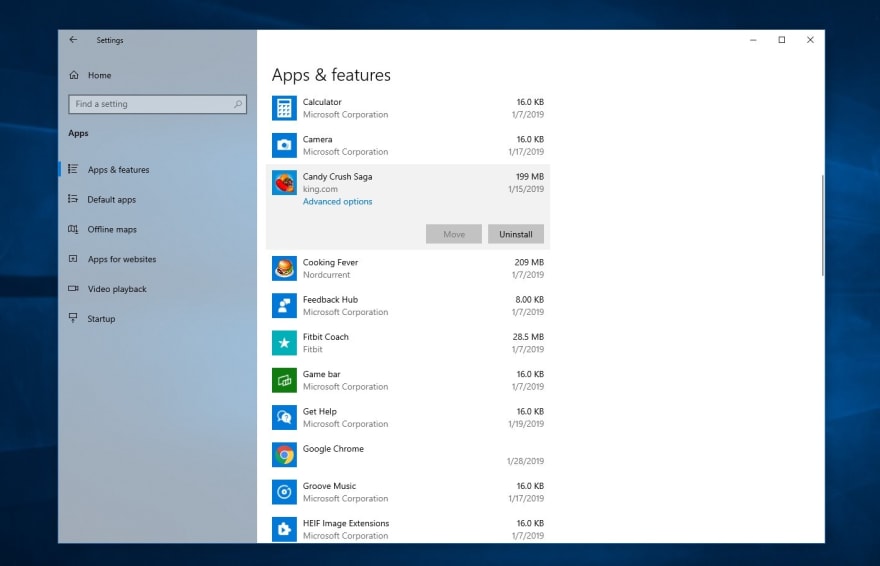Open Offline maps page label
880x566 pixels.
tap(112, 229)
